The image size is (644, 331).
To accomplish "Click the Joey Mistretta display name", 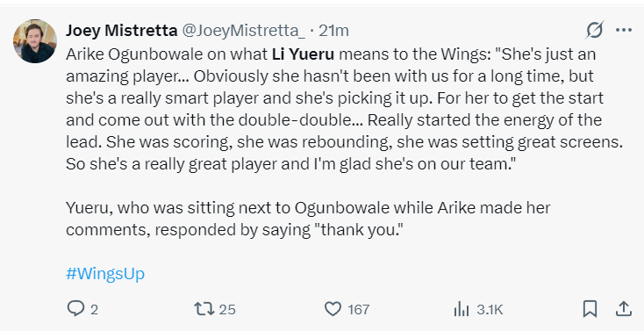I will [x=122, y=31].
